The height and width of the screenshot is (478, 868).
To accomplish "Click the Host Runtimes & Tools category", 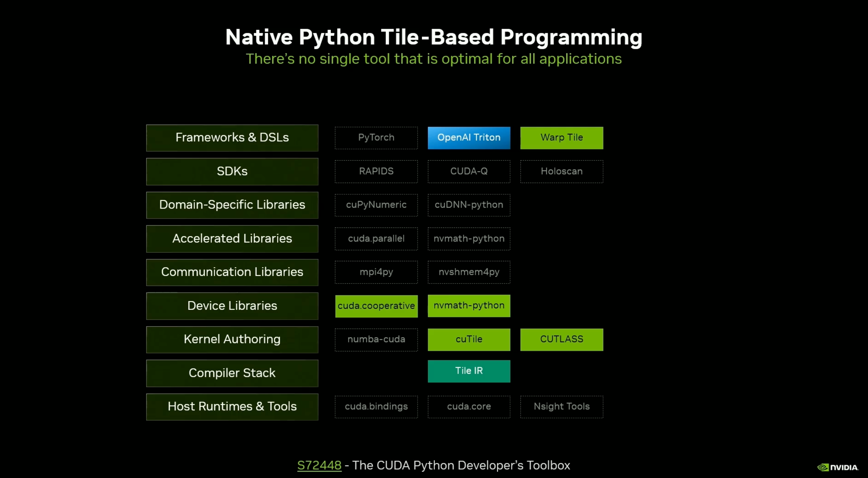I will click(x=232, y=407).
